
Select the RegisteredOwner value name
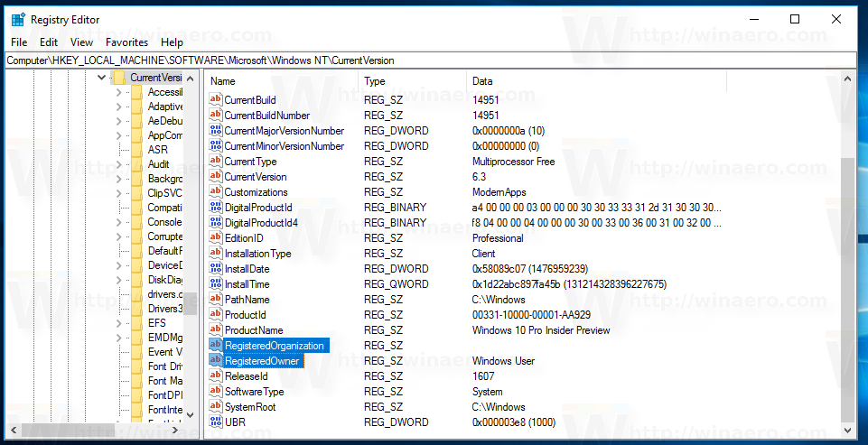pyautogui.click(x=262, y=361)
